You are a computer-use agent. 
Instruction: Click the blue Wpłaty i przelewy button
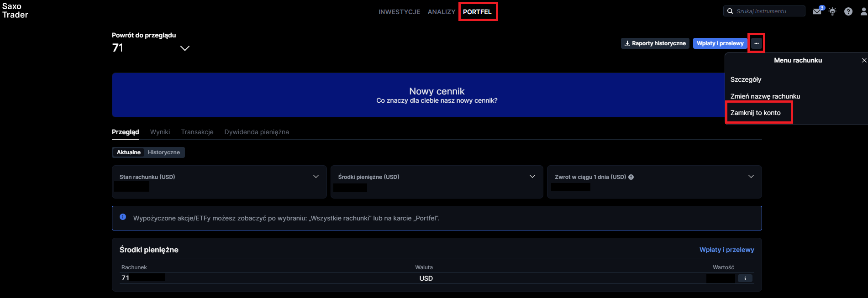coord(720,43)
